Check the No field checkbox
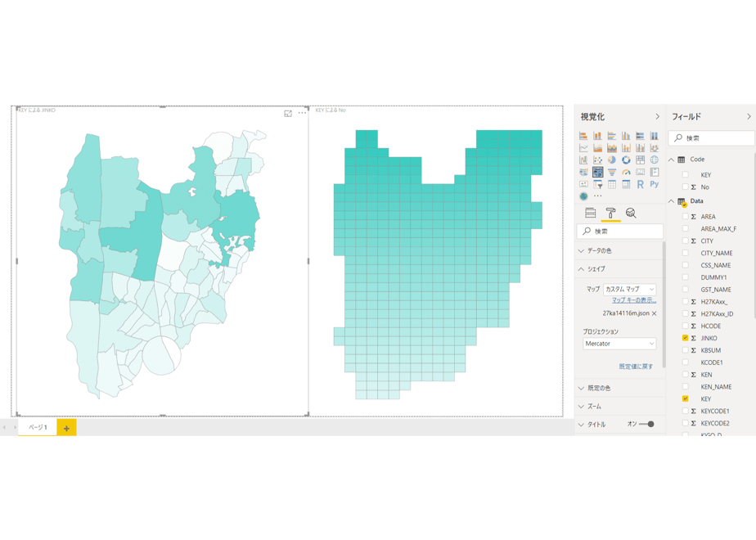The image size is (756, 540). [685, 187]
